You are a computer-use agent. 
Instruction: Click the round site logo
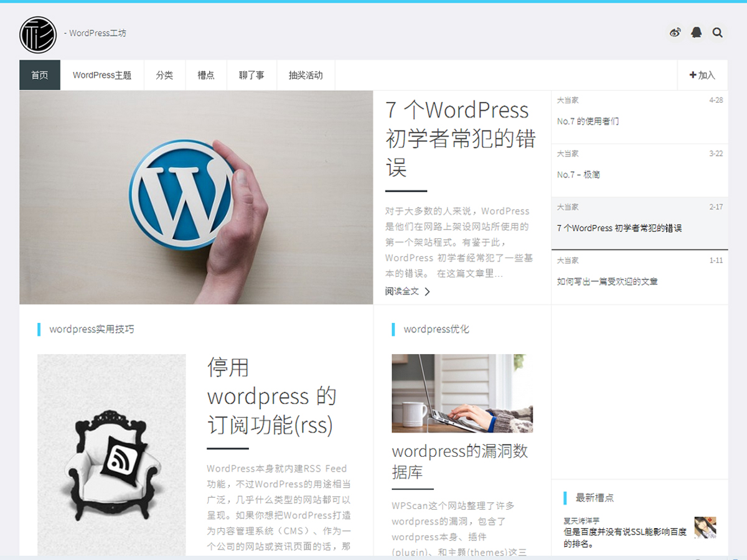click(x=38, y=35)
